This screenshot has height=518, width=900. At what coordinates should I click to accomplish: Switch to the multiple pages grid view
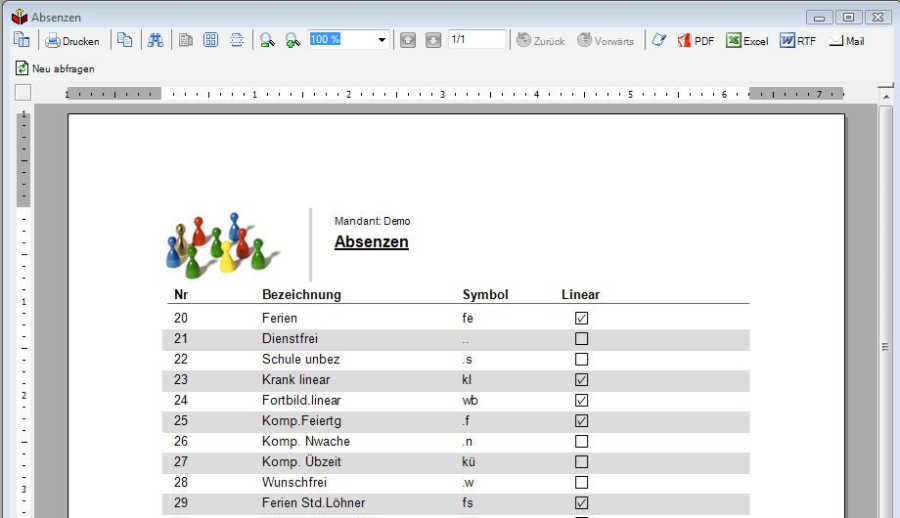click(x=211, y=40)
